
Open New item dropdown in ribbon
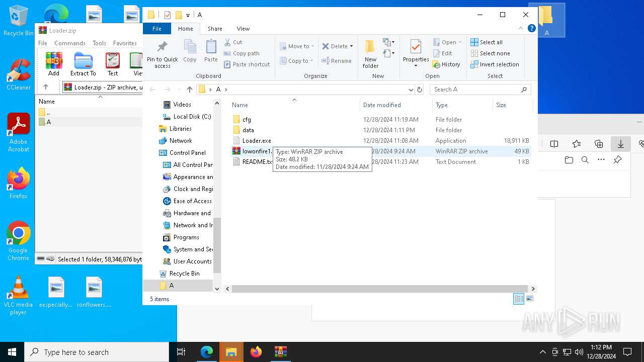388,42
